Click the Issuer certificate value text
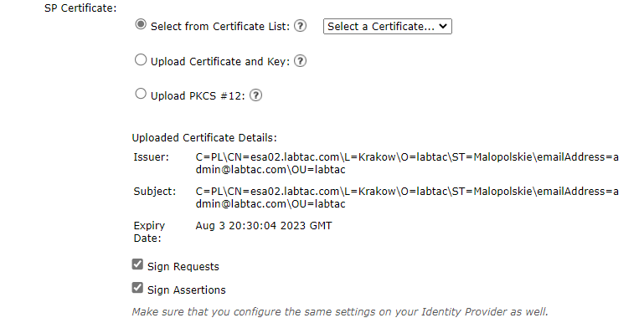This screenshot has height=323, width=644. pyautogui.click(x=407, y=163)
